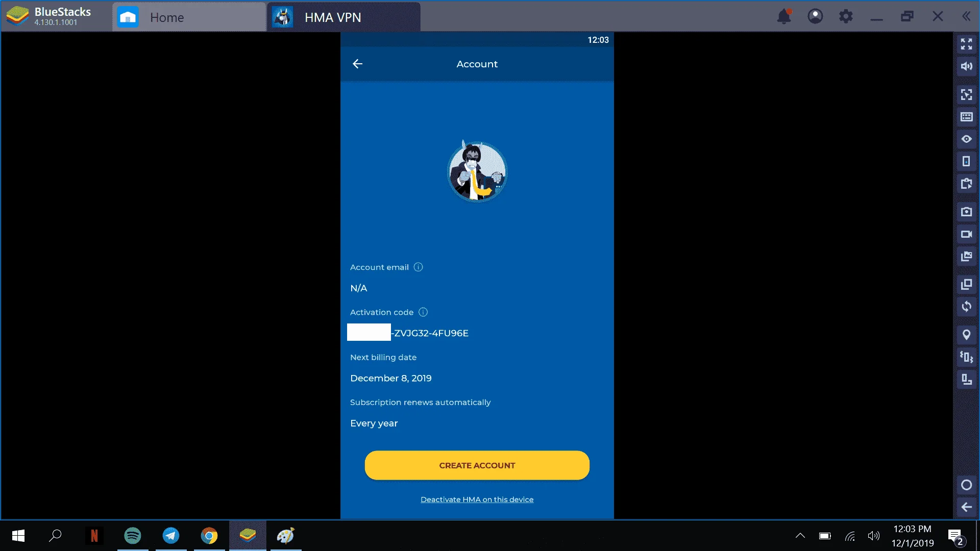Open Spotify from the taskbar

pos(133,536)
